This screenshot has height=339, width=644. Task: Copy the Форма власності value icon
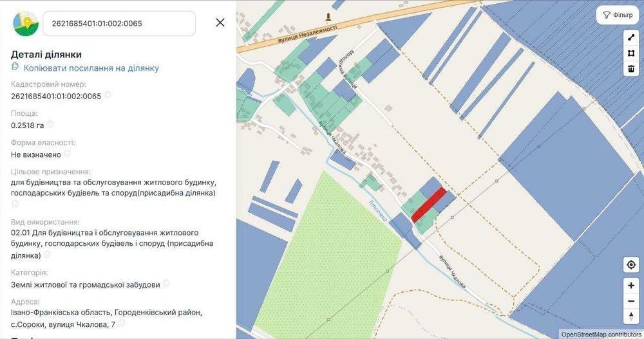[68, 153]
